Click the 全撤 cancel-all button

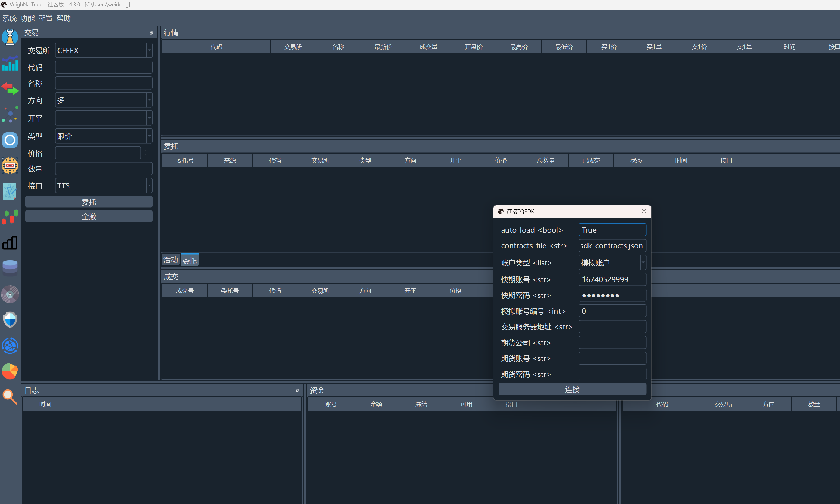[x=89, y=216]
